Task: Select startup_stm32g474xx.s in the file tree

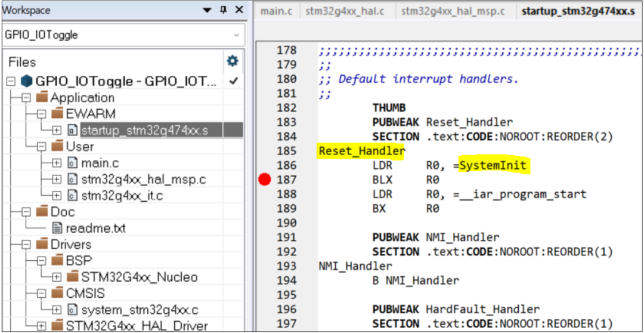Action: pos(144,130)
